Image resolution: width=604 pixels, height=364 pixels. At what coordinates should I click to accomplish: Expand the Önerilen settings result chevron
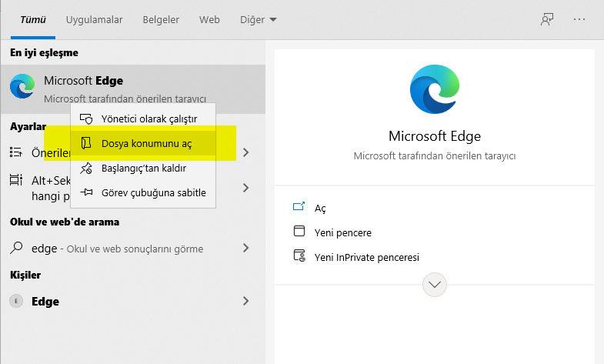coord(245,152)
